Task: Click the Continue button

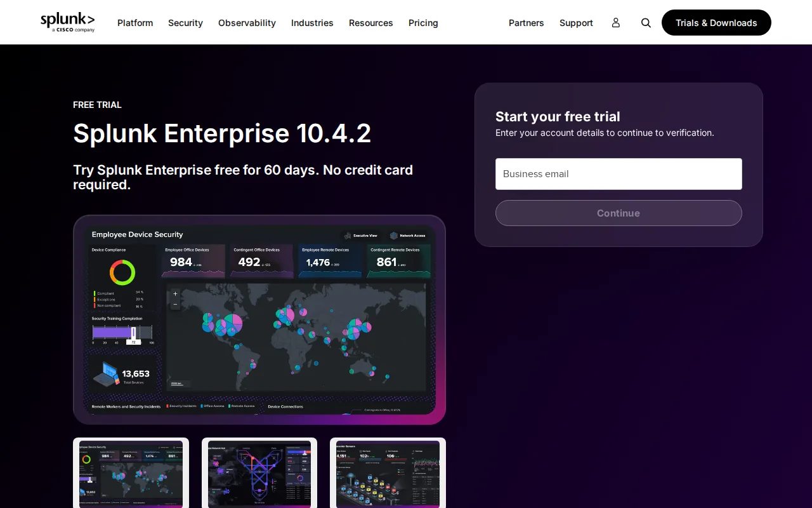Action: (619, 213)
